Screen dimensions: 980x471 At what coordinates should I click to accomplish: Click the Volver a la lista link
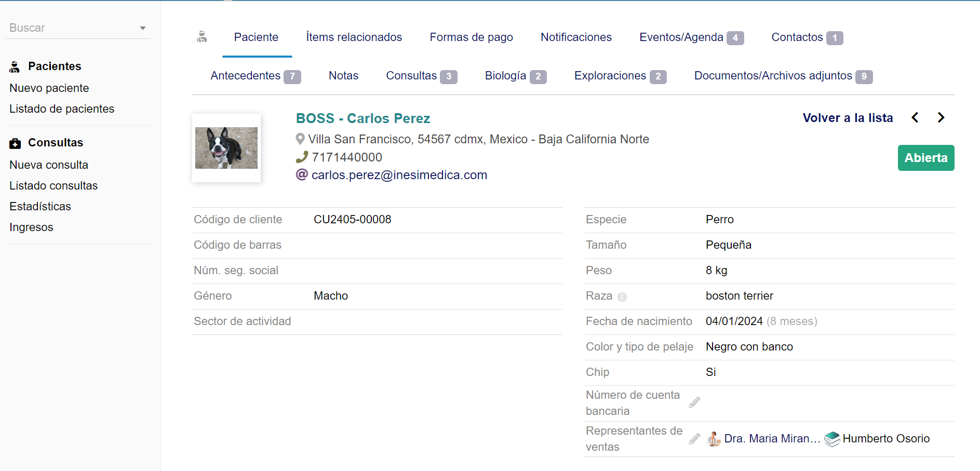(848, 117)
